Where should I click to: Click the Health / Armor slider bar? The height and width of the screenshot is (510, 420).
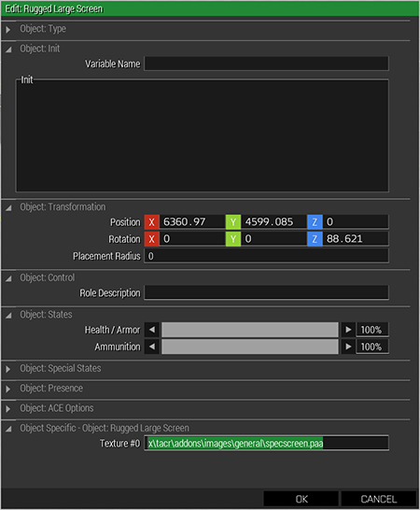pos(250,330)
